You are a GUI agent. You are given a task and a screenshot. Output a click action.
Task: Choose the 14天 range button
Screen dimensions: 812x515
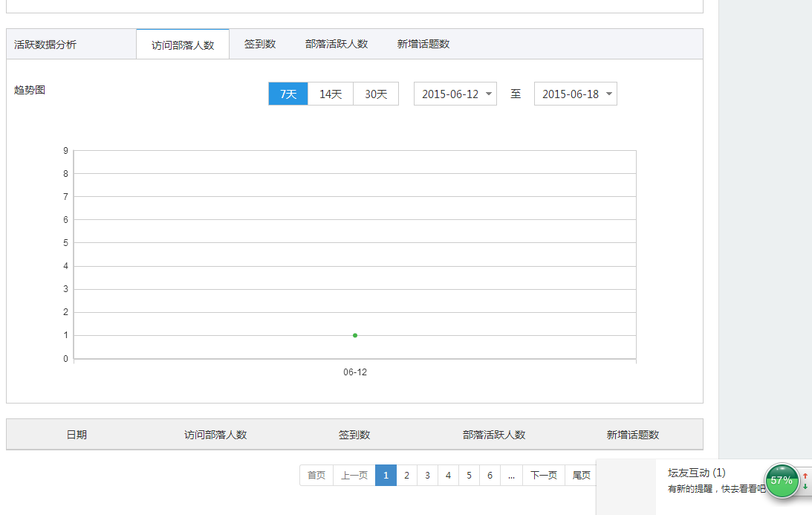pyautogui.click(x=331, y=94)
